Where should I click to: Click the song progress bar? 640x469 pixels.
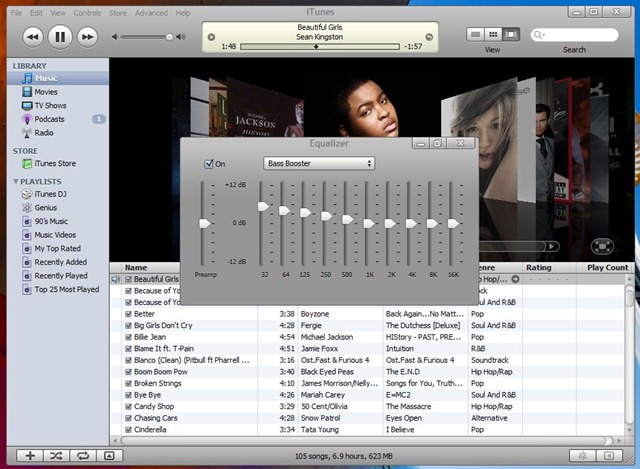320,47
